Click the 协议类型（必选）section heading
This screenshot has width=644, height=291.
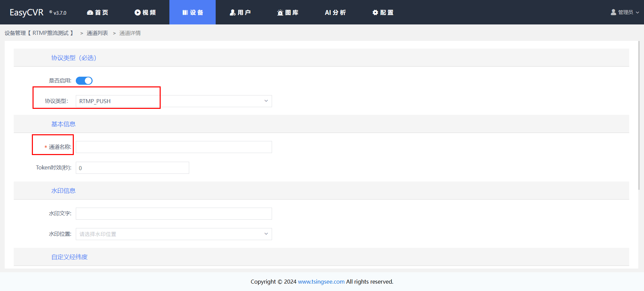click(x=74, y=58)
